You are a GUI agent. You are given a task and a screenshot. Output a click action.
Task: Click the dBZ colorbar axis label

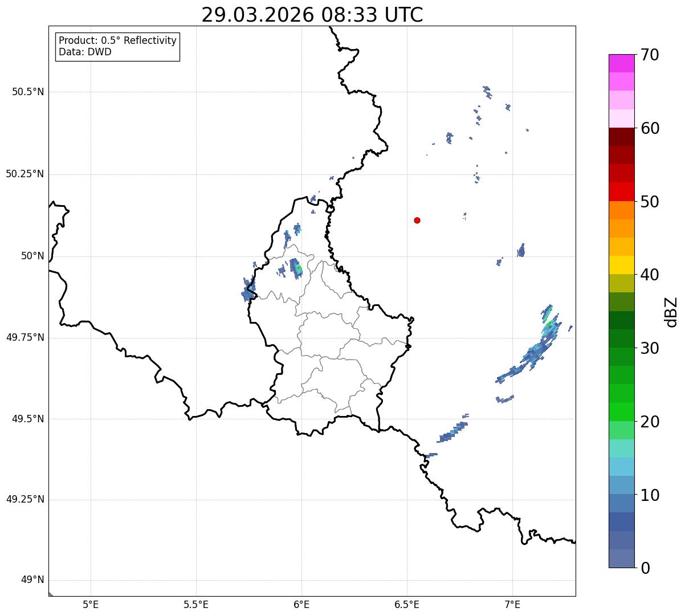click(x=672, y=312)
